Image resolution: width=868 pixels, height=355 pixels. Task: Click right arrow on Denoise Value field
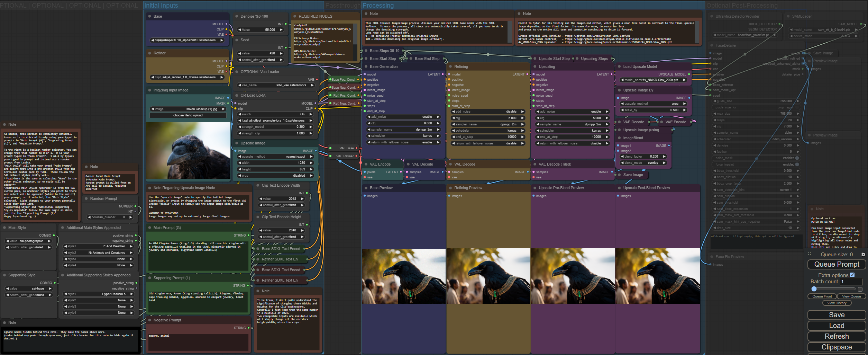click(x=281, y=30)
